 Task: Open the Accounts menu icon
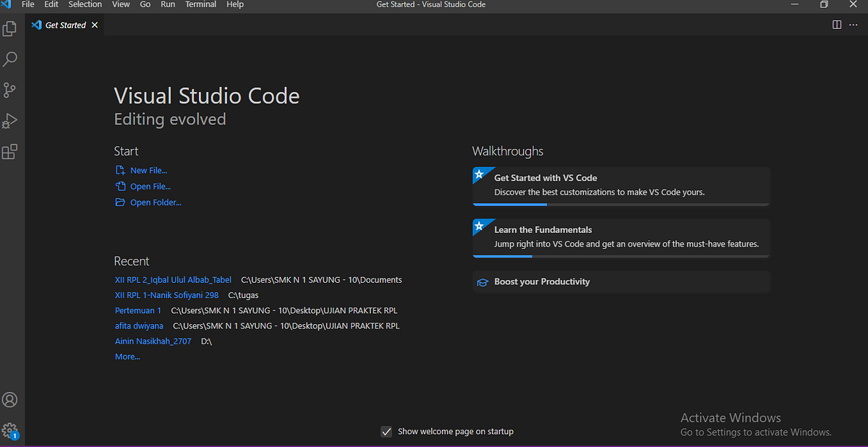pyautogui.click(x=10, y=400)
